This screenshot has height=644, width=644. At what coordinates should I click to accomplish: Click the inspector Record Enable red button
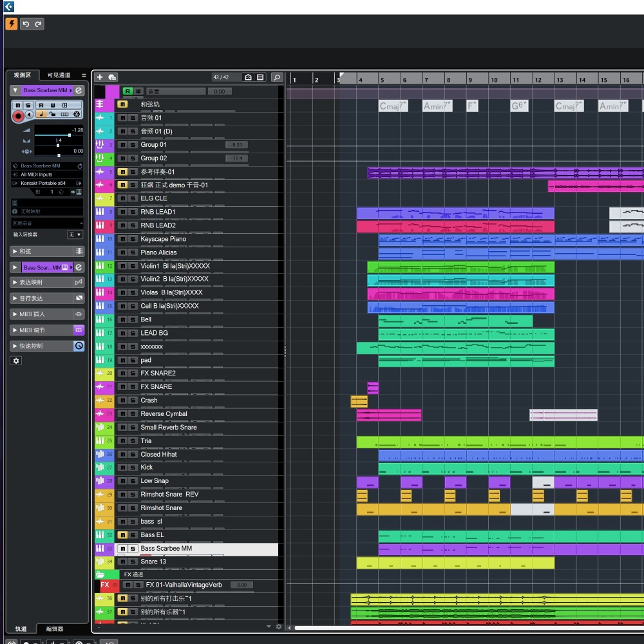click(x=17, y=116)
